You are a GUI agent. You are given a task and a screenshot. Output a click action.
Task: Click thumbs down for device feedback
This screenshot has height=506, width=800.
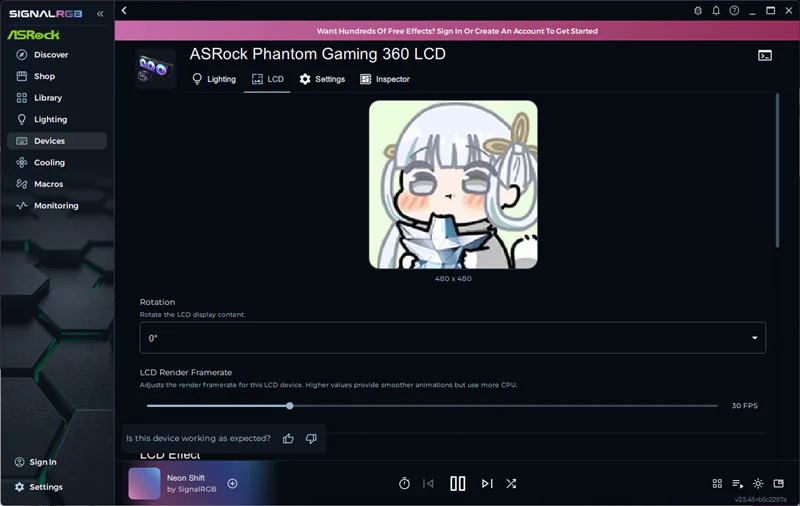(311, 439)
